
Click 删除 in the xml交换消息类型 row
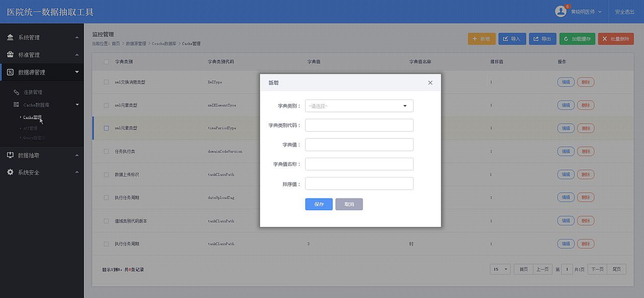[x=586, y=82]
